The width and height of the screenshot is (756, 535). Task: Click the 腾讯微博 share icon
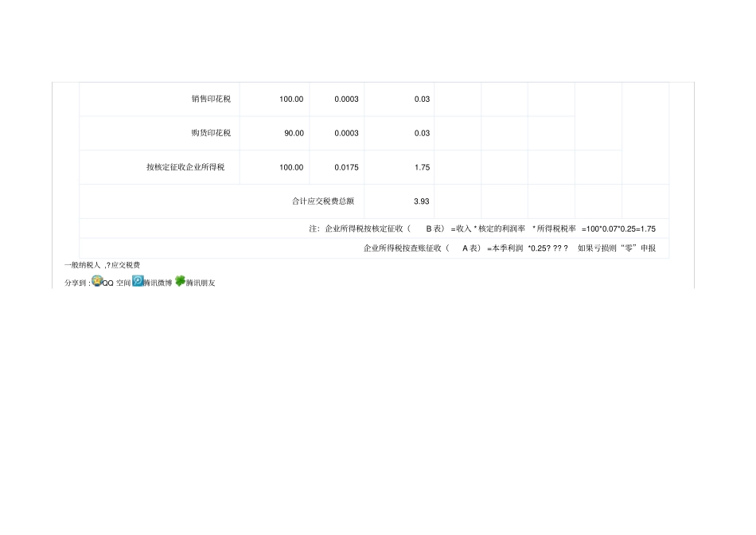pyautogui.click(x=138, y=281)
